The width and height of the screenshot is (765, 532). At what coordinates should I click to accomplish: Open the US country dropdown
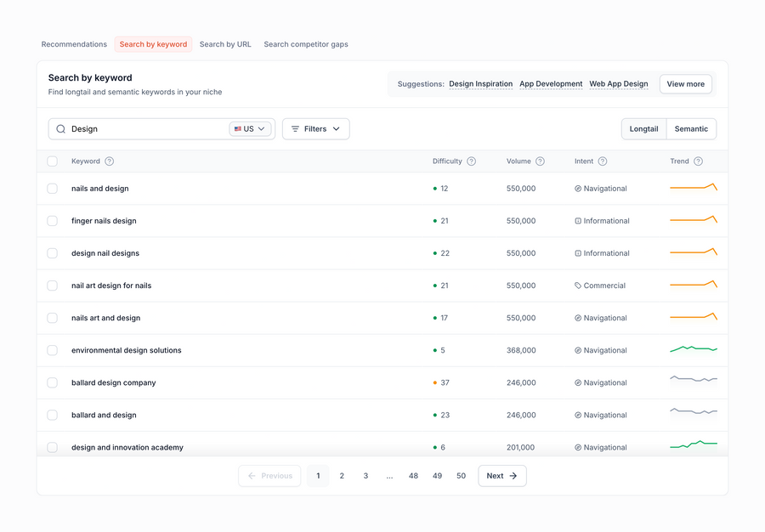[x=250, y=128]
